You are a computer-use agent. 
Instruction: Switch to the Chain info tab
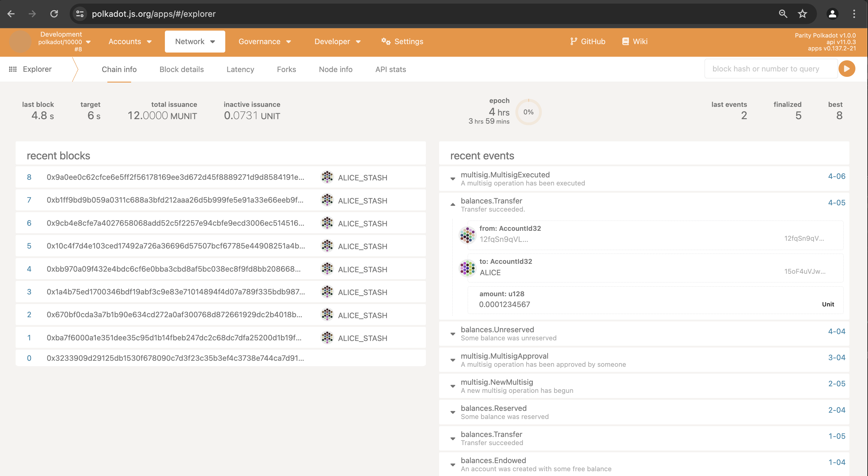[119, 69]
